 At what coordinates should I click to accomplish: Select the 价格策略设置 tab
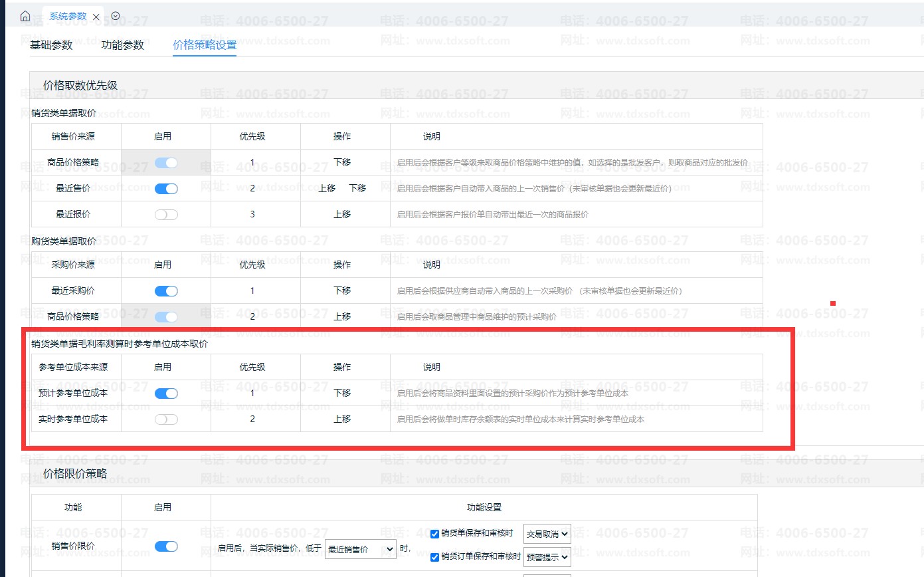tap(205, 45)
